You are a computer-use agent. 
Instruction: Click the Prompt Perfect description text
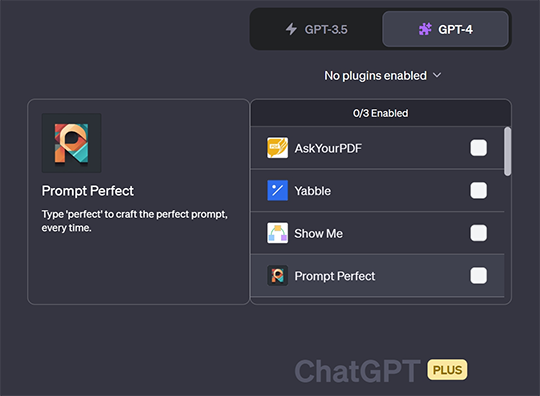tap(134, 221)
